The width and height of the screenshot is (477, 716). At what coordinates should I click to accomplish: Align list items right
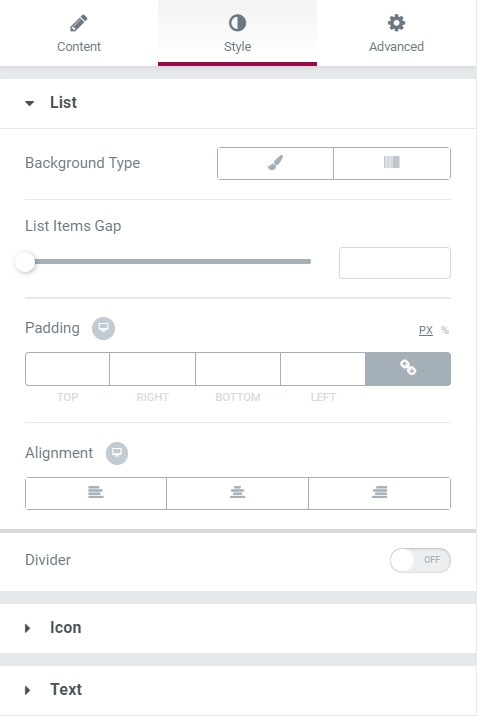[x=379, y=493]
